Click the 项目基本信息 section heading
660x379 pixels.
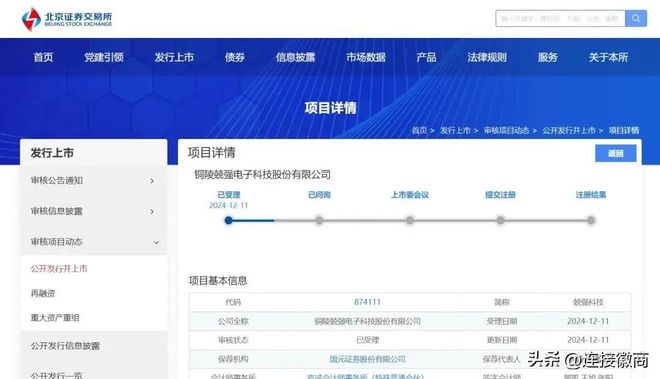pyautogui.click(x=218, y=281)
